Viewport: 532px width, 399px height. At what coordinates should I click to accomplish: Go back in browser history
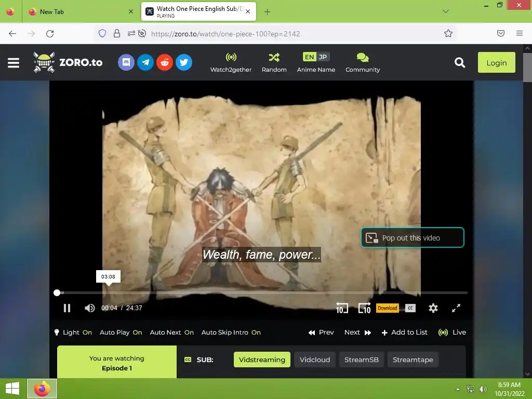tap(12, 34)
